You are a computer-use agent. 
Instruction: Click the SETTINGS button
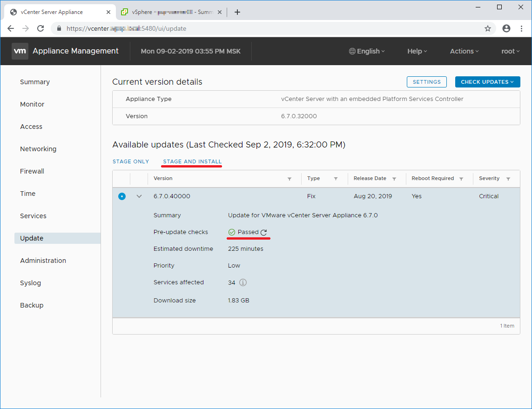point(426,82)
